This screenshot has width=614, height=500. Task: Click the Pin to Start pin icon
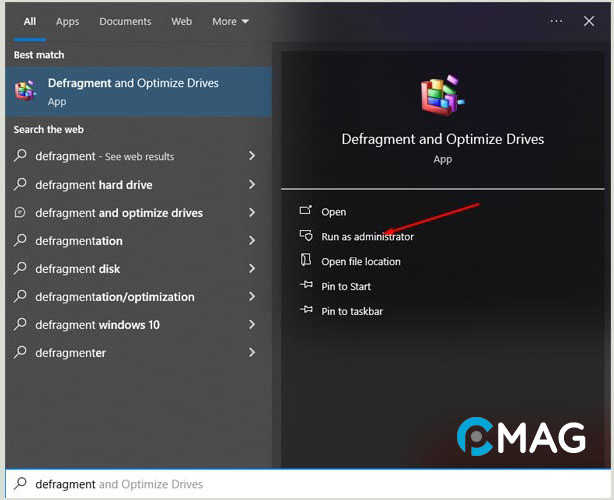306,286
